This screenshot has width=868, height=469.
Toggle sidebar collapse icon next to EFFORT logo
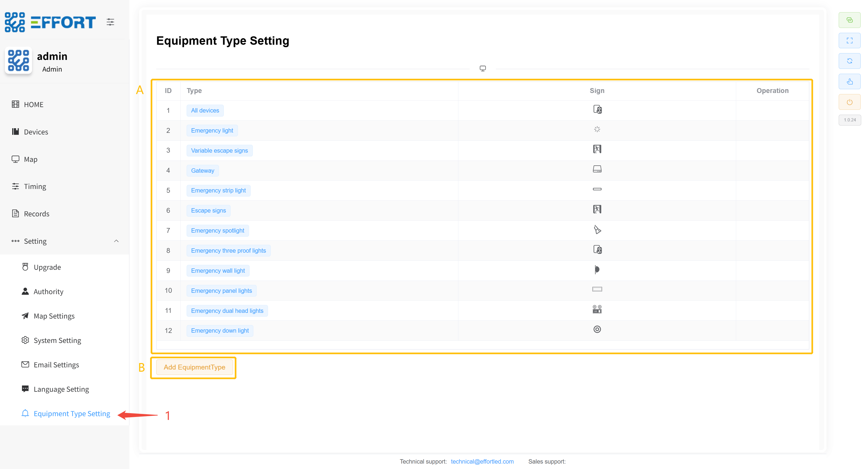110,22
